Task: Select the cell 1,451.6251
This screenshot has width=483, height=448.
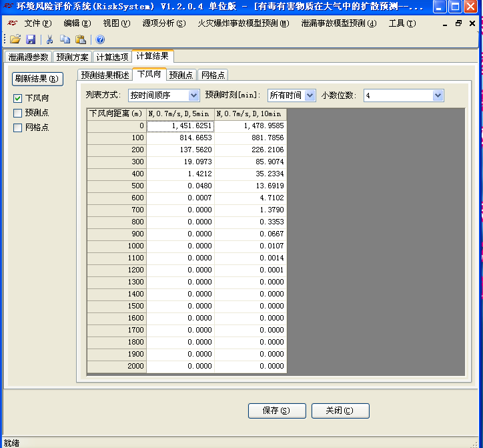Action: coord(180,126)
